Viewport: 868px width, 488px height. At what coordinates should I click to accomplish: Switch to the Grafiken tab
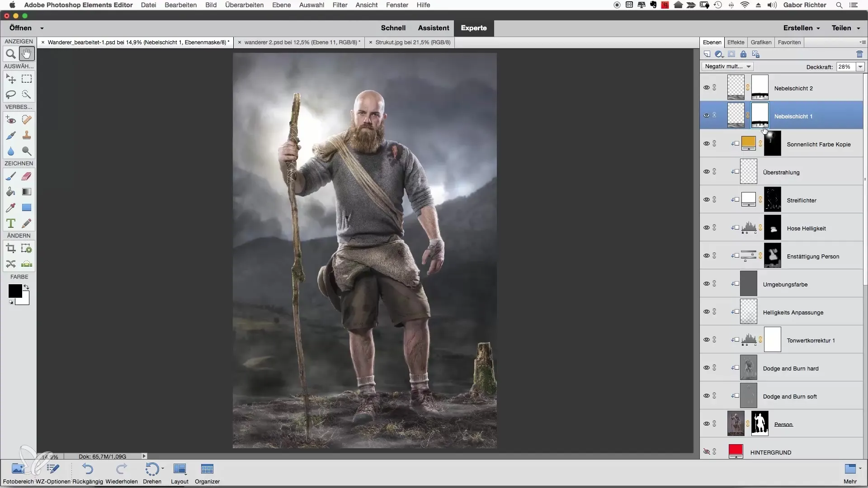coord(761,42)
